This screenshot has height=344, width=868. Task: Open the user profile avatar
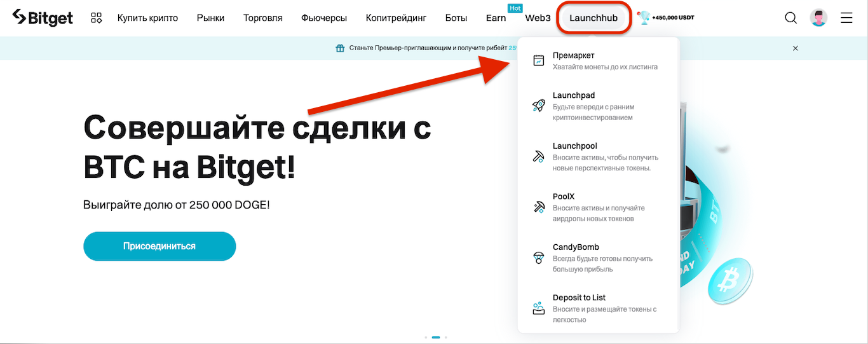click(819, 18)
